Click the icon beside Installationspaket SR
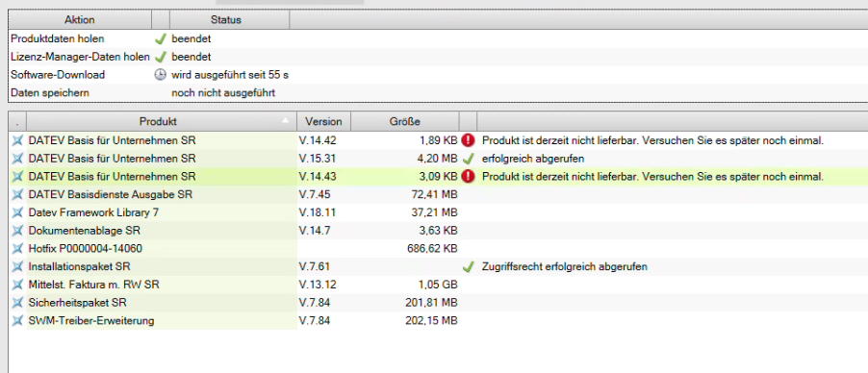This screenshot has width=868, height=373. pos(17,266)
